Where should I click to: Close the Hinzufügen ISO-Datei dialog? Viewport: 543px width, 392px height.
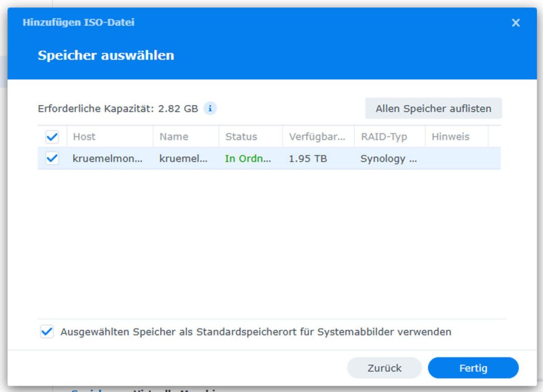(515, 23)
